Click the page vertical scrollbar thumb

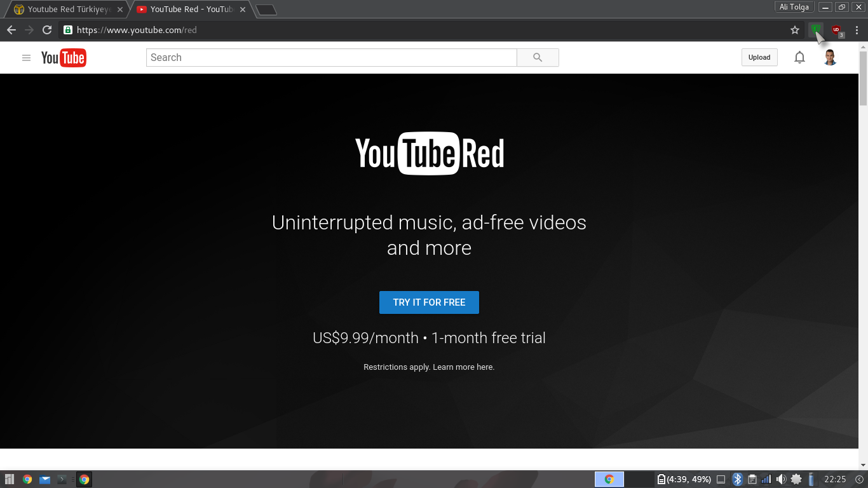[863, 78]
